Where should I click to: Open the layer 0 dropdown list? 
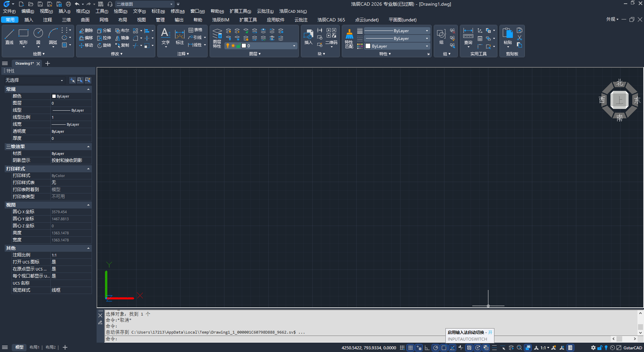pos(294,46)
